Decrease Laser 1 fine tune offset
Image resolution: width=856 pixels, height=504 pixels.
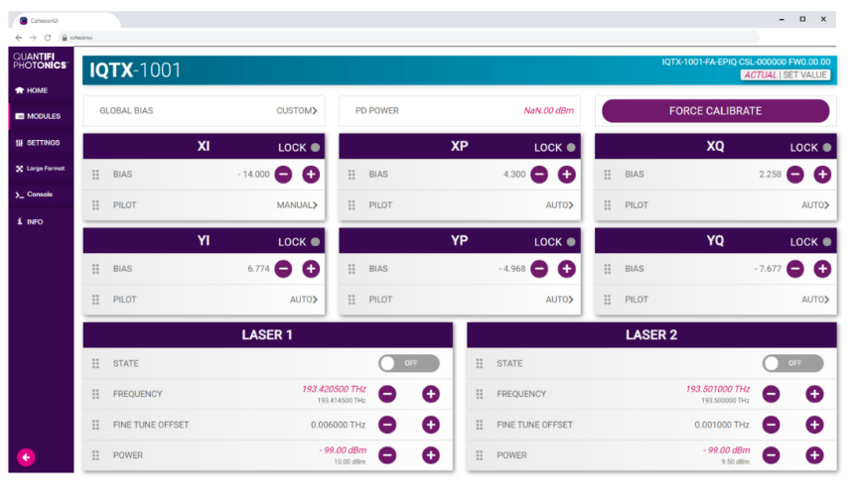pyautogui.click(x=387, y=425)
